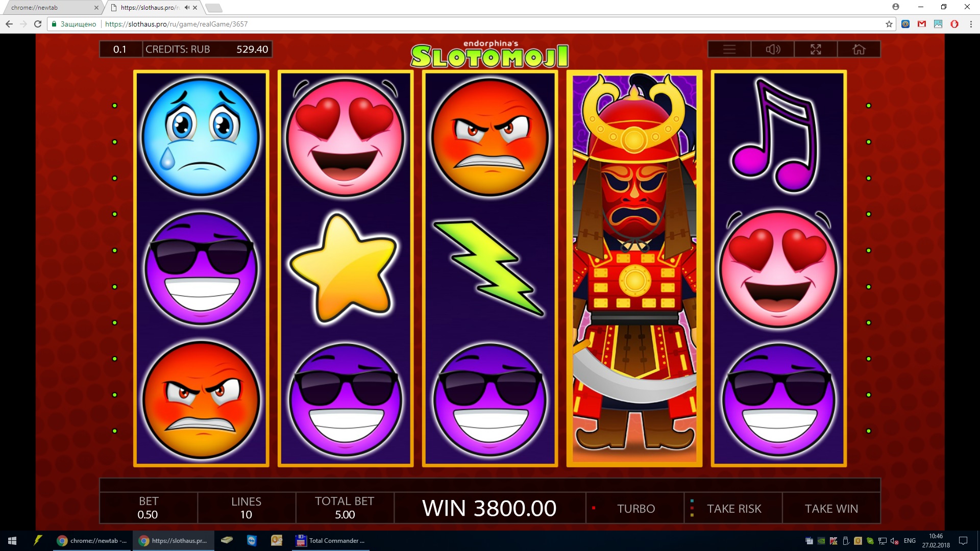Select the slothaus.pro browser tab
This screenshot has width=980, height=551.
pyautogui.click(x=153, y=8)
